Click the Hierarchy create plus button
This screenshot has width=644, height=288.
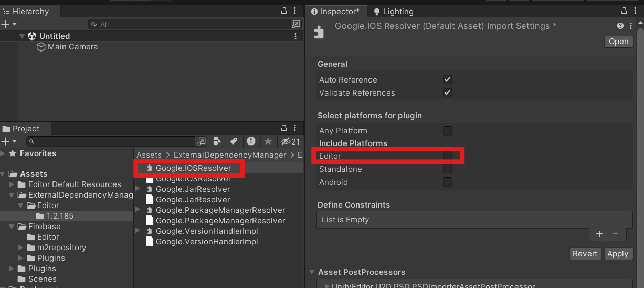coord(5,24)
